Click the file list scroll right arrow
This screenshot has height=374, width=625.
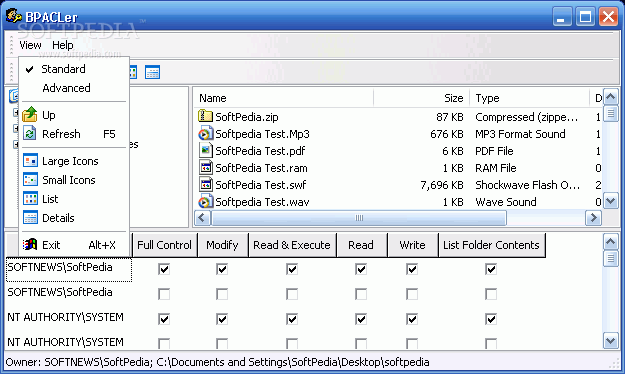594,218
